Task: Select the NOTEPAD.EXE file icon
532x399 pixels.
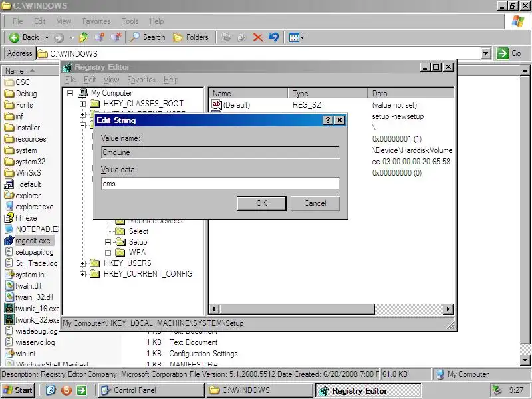Action: click(x=9, y=229)
